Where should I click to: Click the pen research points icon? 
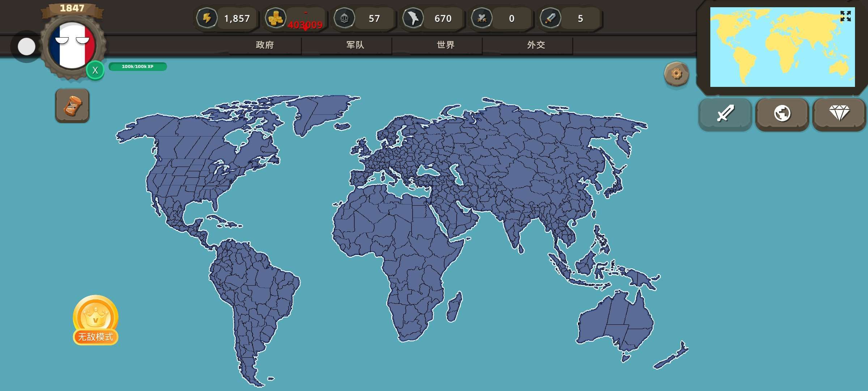tap(550, 18)
